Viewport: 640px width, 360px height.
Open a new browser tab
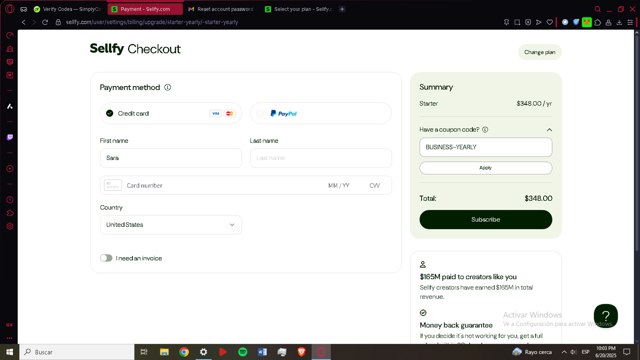click(342, 9)
